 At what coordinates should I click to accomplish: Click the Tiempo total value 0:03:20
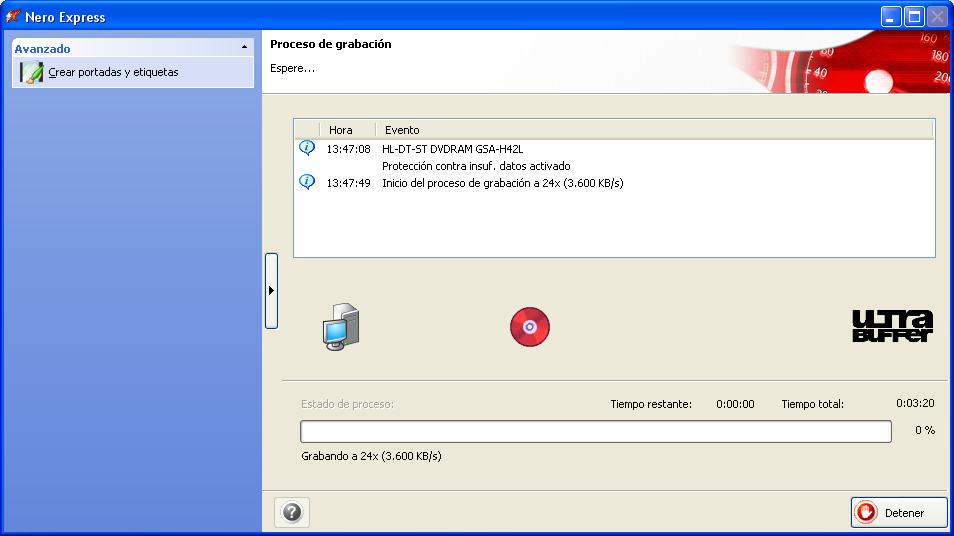[x=915, y=403]
